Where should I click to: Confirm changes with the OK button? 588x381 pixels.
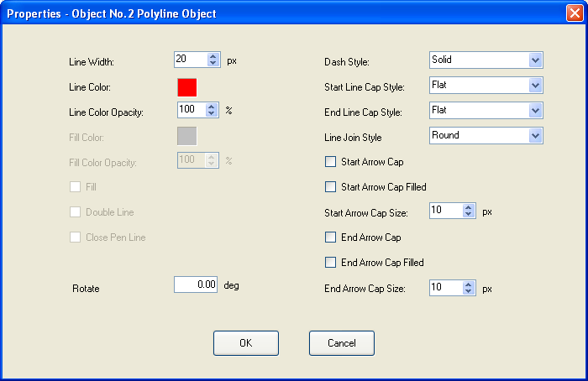click(x=246, y=343)
